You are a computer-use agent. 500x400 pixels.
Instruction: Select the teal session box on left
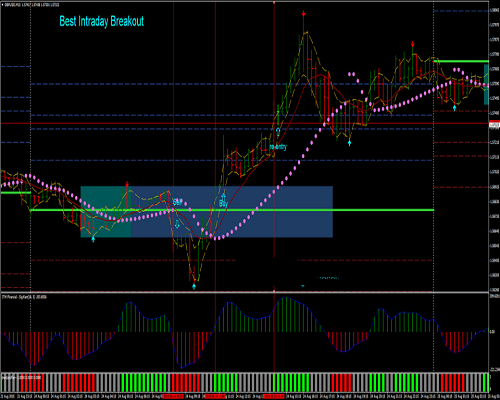[106, 212]
